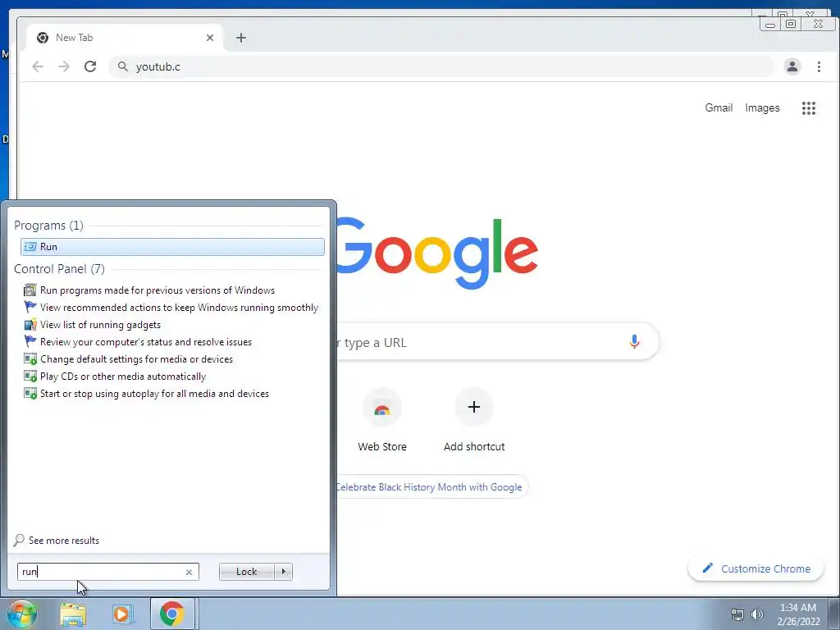Open the Gmail link

point(719,107)
